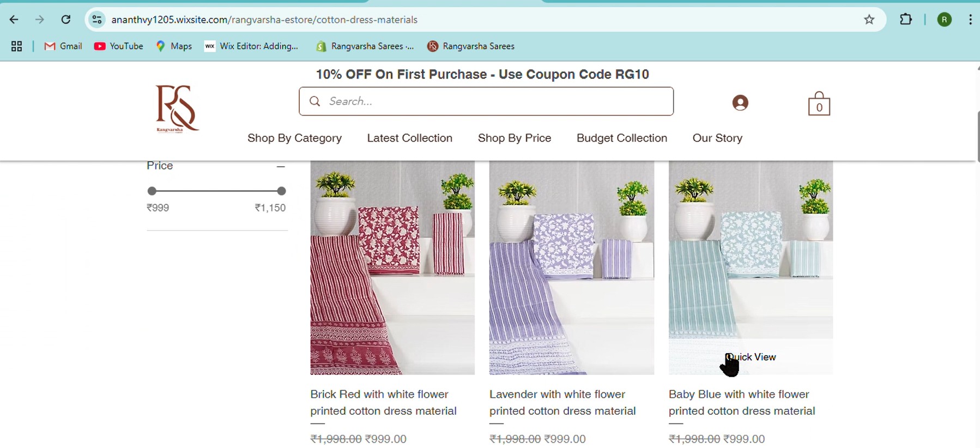The width and height of the screenshot is (980, 448).
Task: Click the Rangvarsha RS logo
Action: coord(177,108)
